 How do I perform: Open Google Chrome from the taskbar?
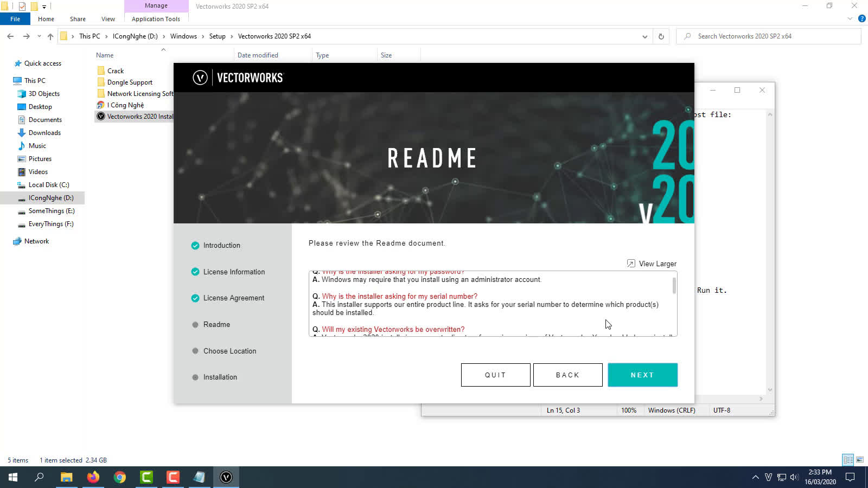[120, 477]
